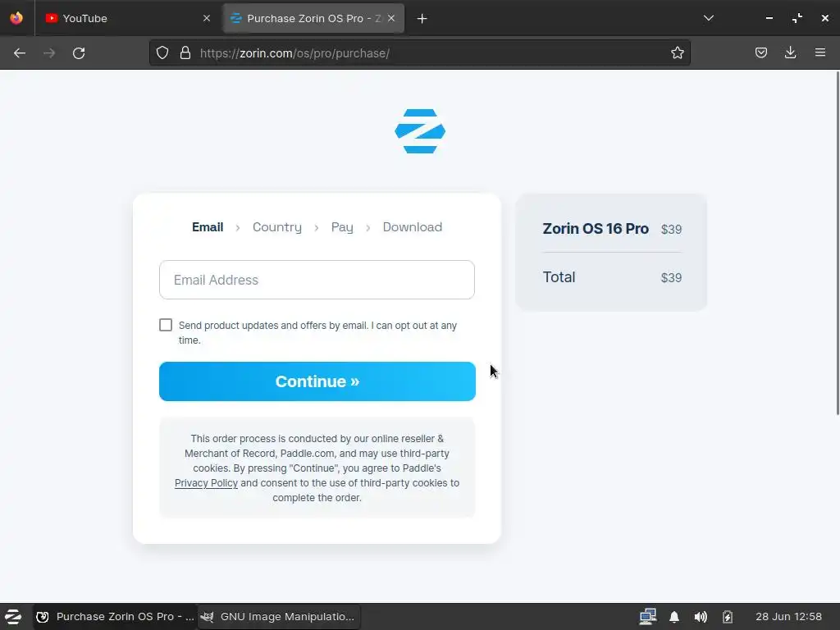The height and width of the screenshot is (630, 840).
Task: Open the Firefox downloads panel
Action: (x=790, y=52)
